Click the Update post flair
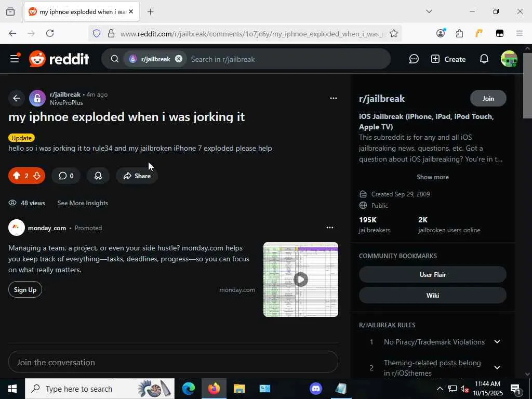 coord(21,138)
